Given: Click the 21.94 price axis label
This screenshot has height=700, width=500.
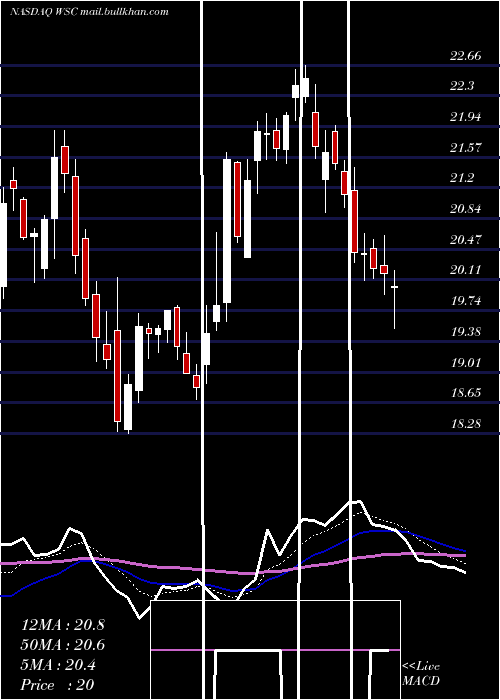Looking at the screenshot, I should 466,117.
